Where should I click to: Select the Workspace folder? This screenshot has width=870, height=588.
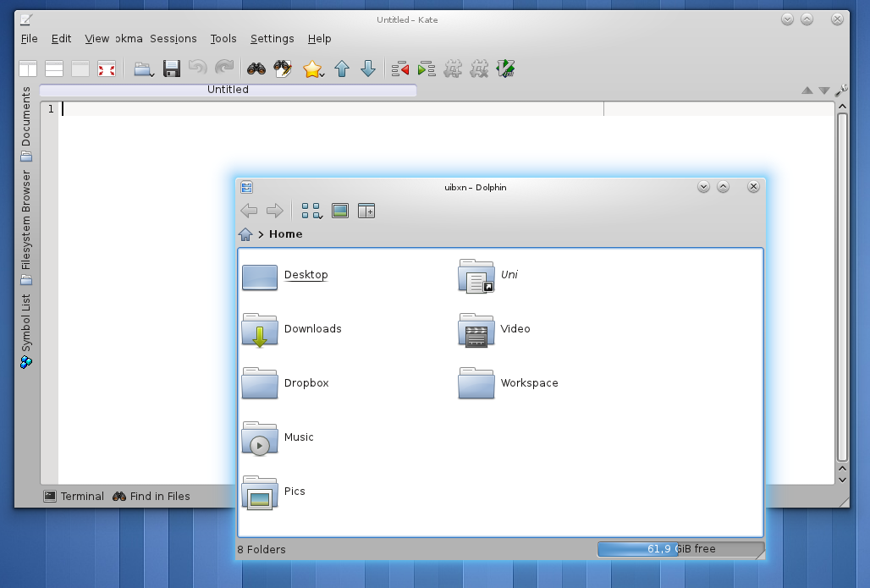(x=509, y=383)
